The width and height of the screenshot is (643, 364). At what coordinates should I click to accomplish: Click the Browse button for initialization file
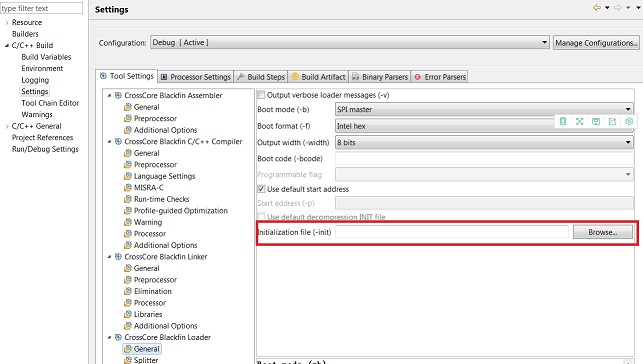(603, 232)
